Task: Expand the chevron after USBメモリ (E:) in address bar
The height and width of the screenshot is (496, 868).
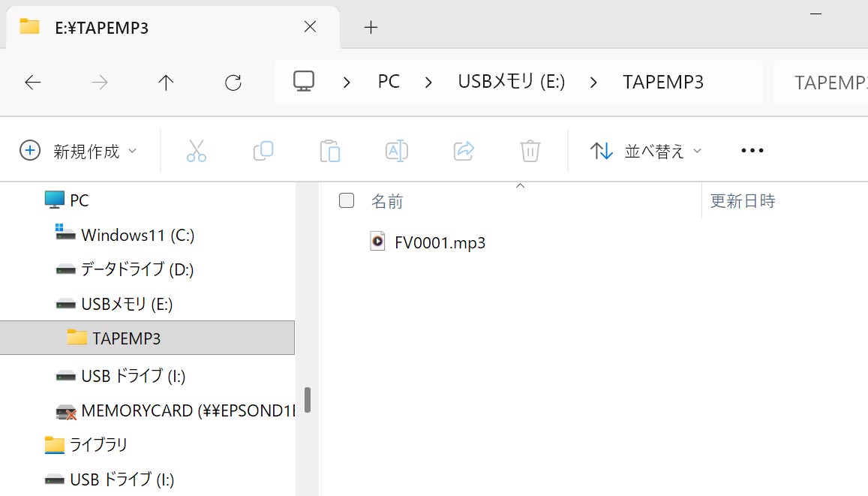Action: [x=593, y=83]
